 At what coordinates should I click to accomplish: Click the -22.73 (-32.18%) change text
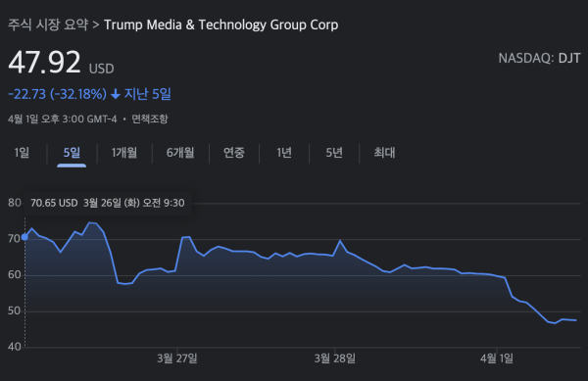coord(58,94)
